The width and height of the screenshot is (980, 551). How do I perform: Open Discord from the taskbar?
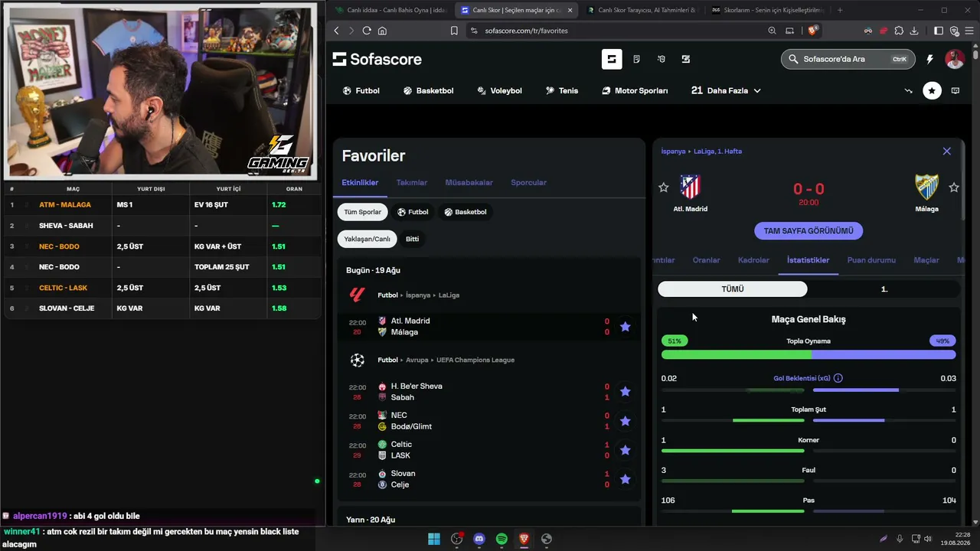[479, 539]
